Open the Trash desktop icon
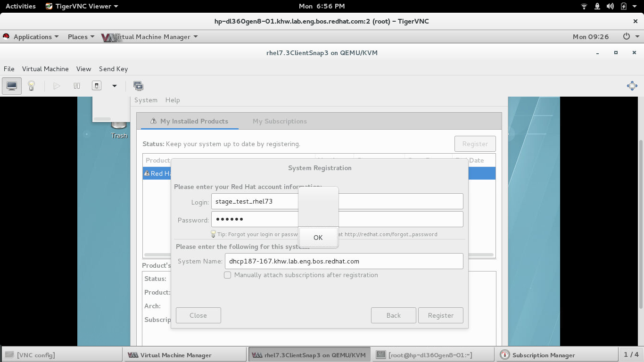This screenshot has width=644, height=362. (119, 131)
